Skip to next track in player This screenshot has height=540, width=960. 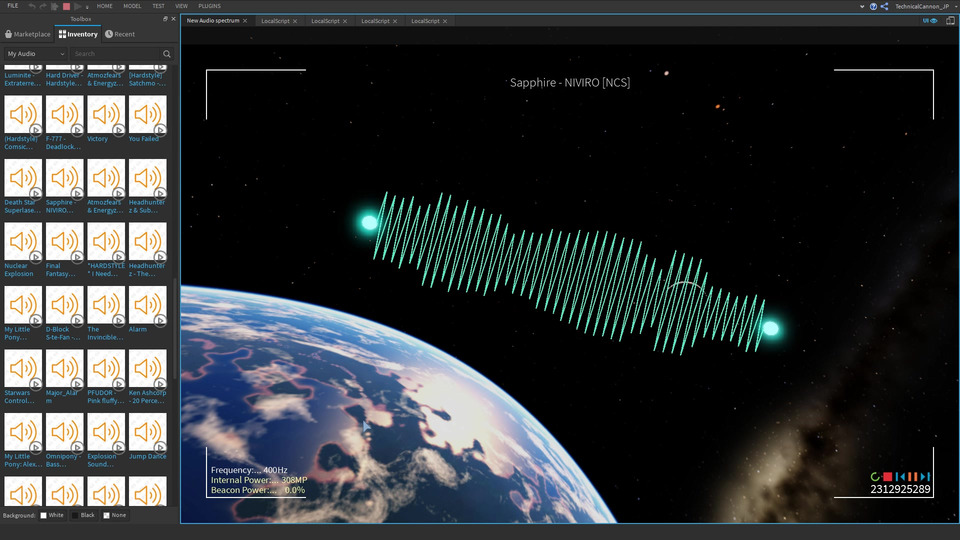coord(925,476)
